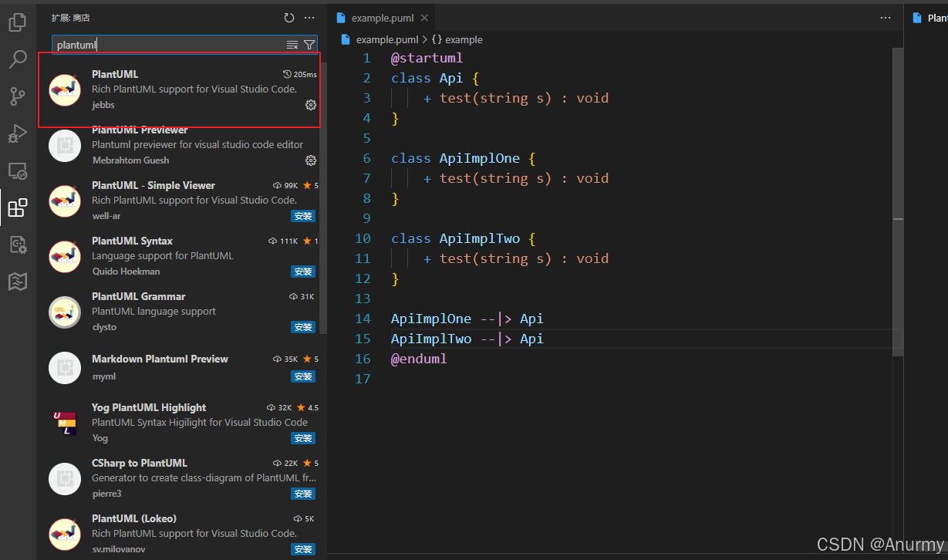
Task: Open manage gear for PlantUML by jebbs
Action: point(311,105)
